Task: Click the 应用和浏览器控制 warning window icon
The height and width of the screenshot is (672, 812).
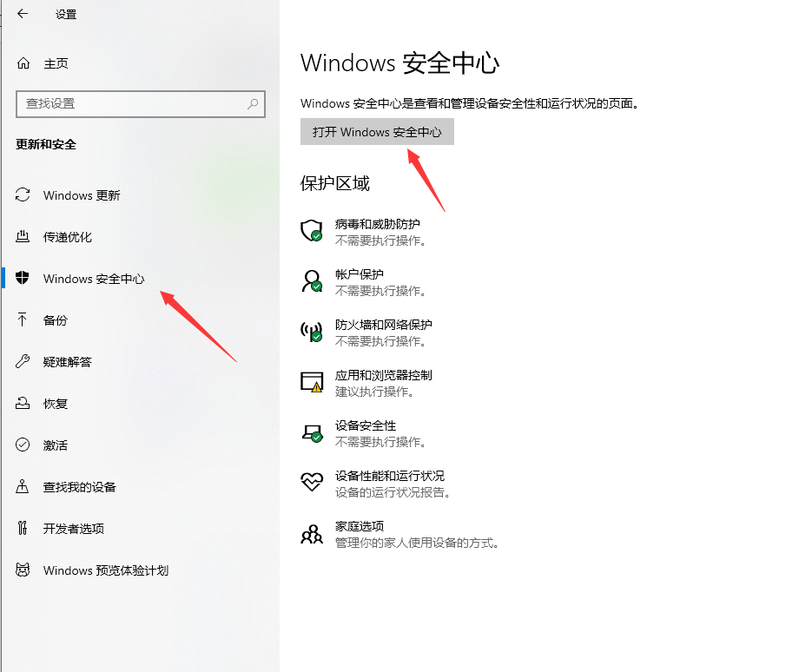Action: point(312,381)
